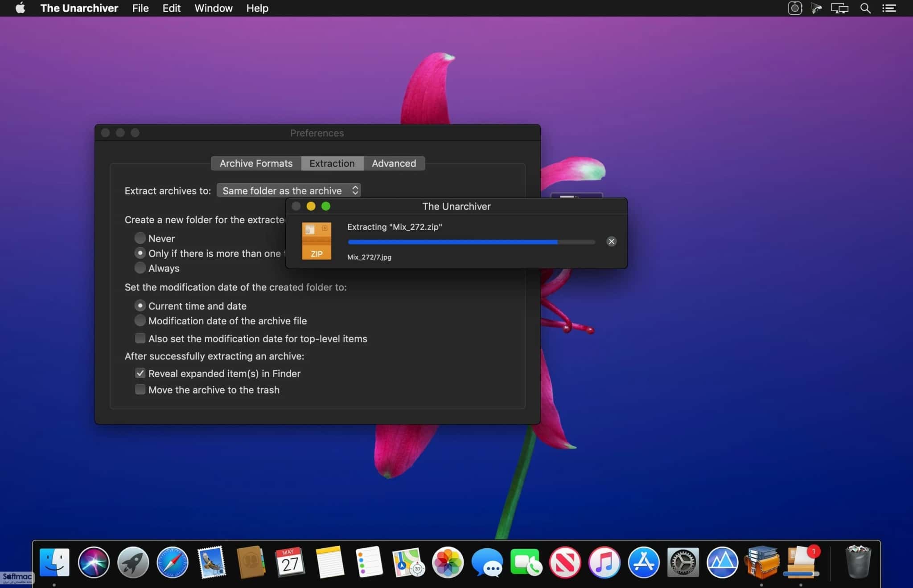Open the App Store from Dock
The height and width of the screenshot is (588, 913).
tap(643, 562)
